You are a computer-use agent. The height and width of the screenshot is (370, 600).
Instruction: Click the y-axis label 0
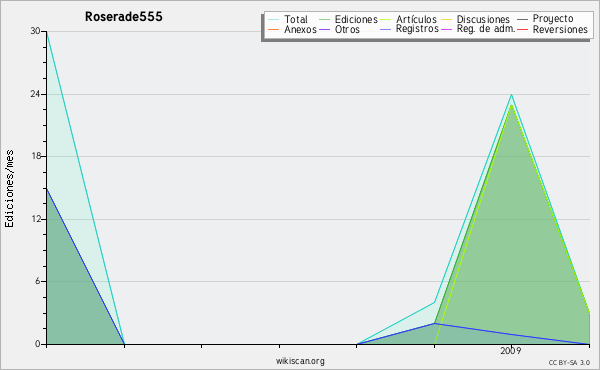pyautogui.click(x=38, y=344)
